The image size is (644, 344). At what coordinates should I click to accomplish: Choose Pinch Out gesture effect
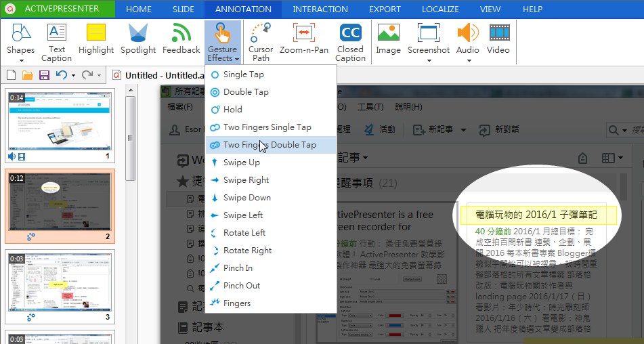271,286
